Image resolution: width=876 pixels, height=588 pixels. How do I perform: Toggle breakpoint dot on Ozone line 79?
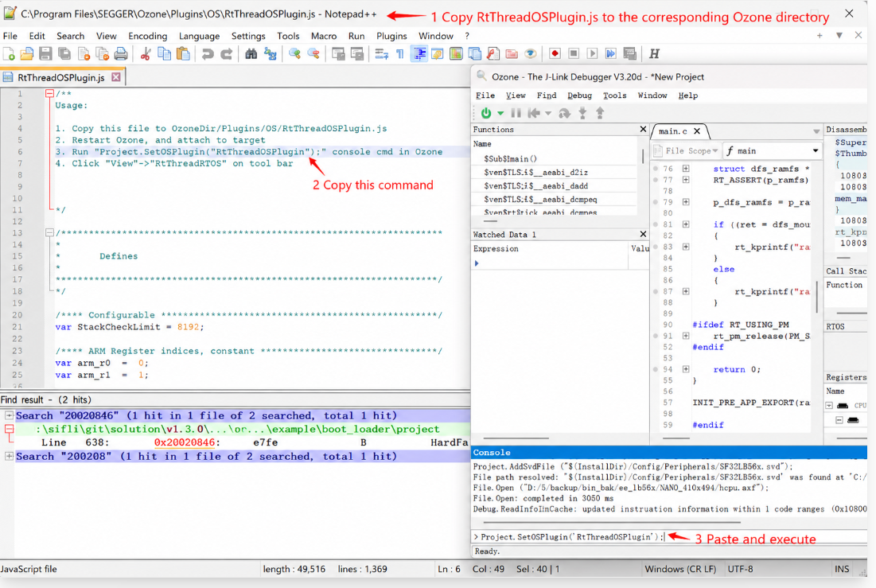(656, 202)
